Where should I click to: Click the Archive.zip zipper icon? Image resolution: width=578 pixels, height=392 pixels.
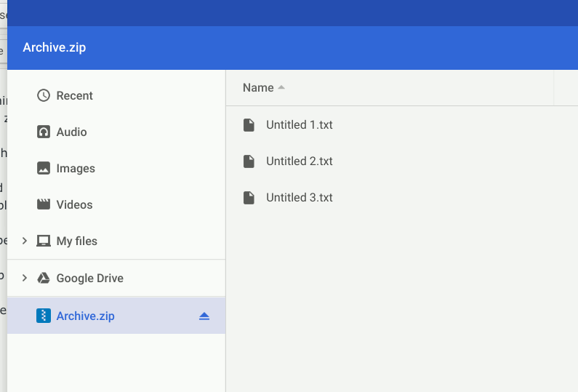coord(44,316)
